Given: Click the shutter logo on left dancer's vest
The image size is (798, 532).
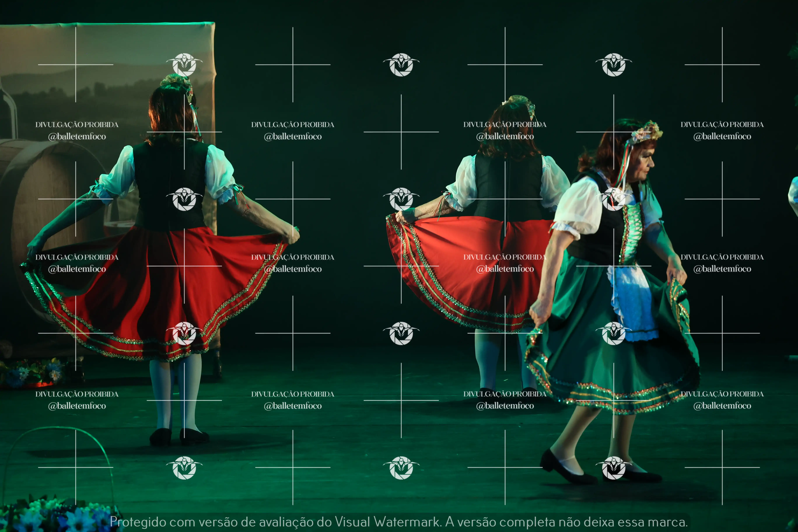Looking at the screenshot, I should coord(184,199).
